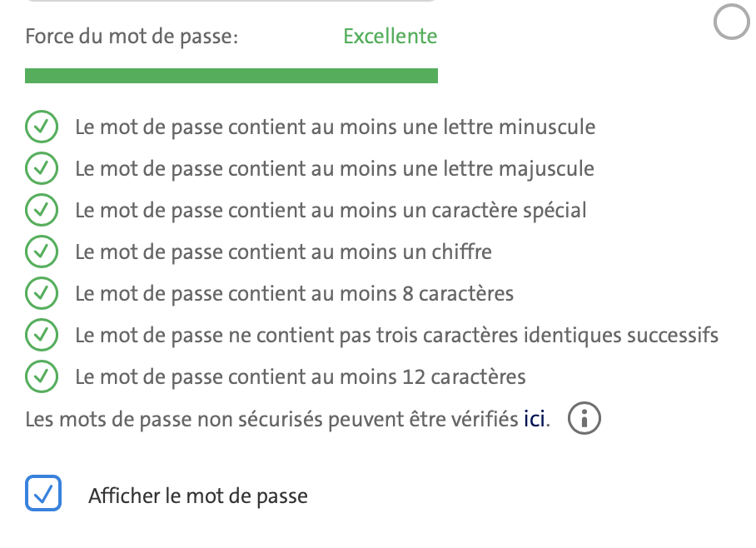Click the checkmark icon beside the 12 characters rule
Viewport: 756px width, 548px height.
(x=41, y=377)
